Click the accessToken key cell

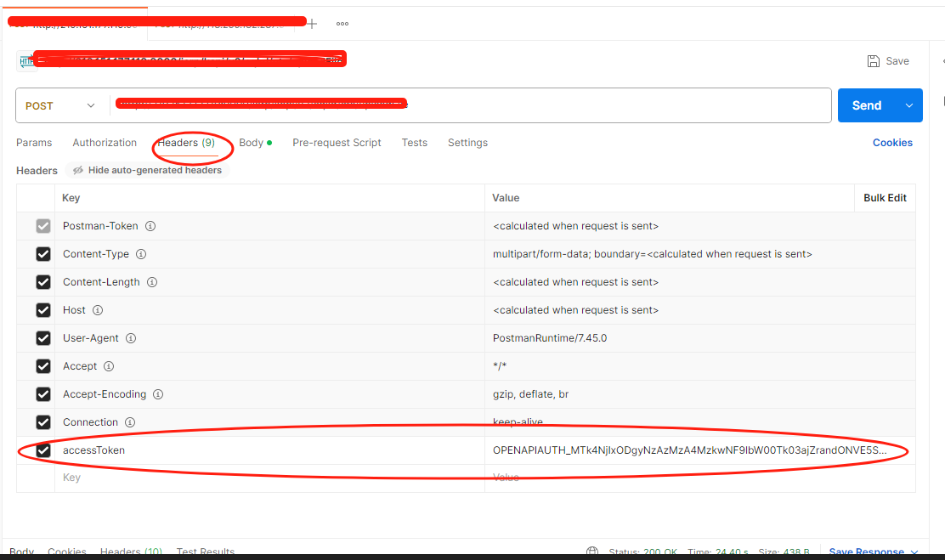tap(269, 450)
